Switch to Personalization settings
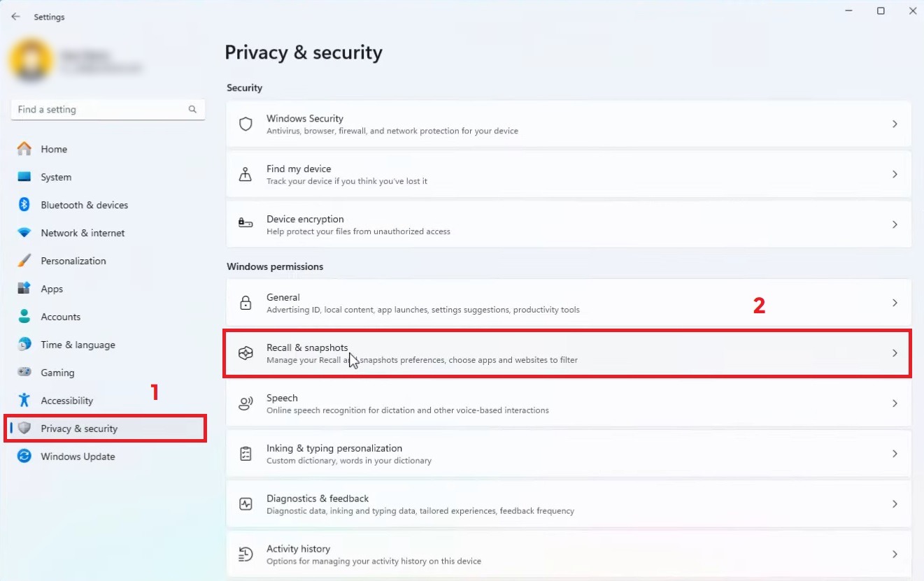924x581 pixels. click(x=73, y=261)
